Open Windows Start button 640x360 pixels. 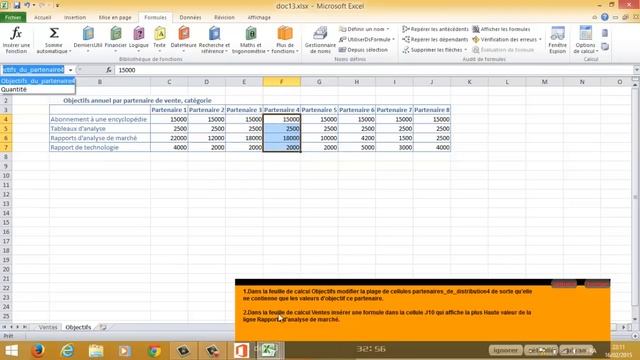[x=11, y=351]
